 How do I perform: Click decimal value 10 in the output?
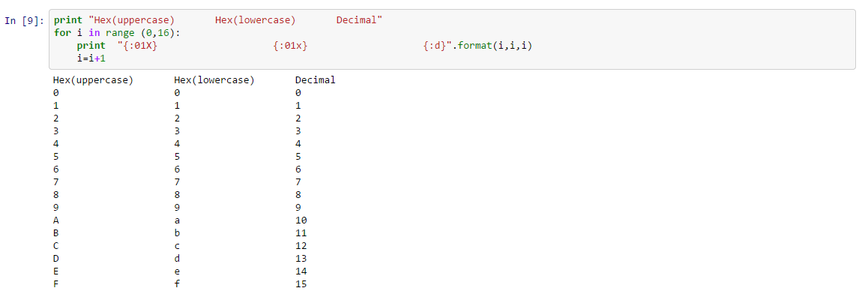[301, 220]
